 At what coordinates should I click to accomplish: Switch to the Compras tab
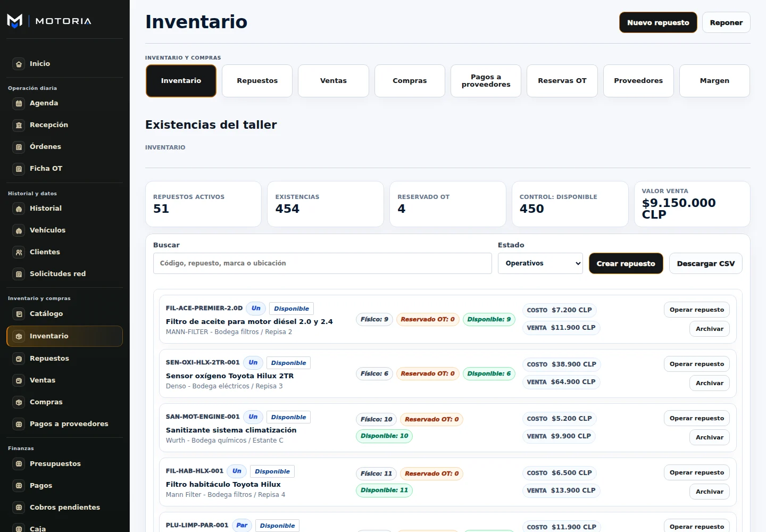tap(410, 81)
